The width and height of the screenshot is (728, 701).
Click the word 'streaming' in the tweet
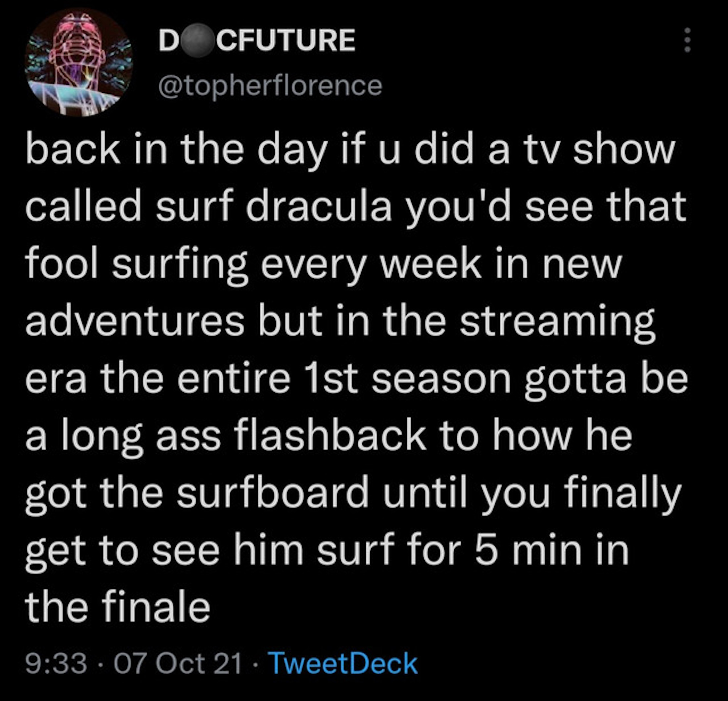(557, 322)
